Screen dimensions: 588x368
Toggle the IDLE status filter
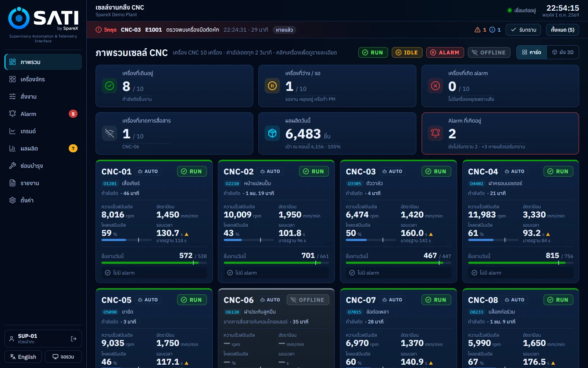coord(407,53)
